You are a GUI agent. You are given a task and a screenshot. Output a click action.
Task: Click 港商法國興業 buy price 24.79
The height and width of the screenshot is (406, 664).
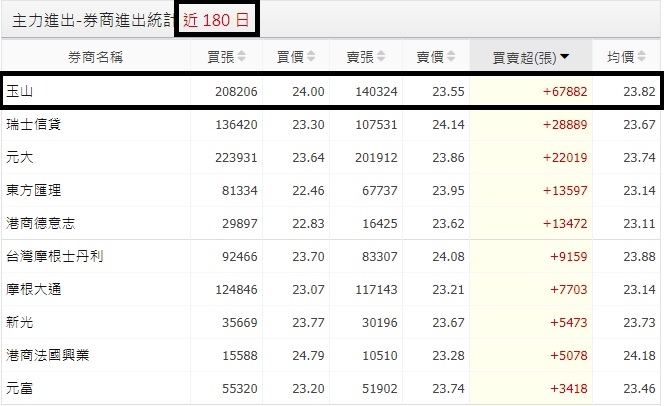click(308, 356)
